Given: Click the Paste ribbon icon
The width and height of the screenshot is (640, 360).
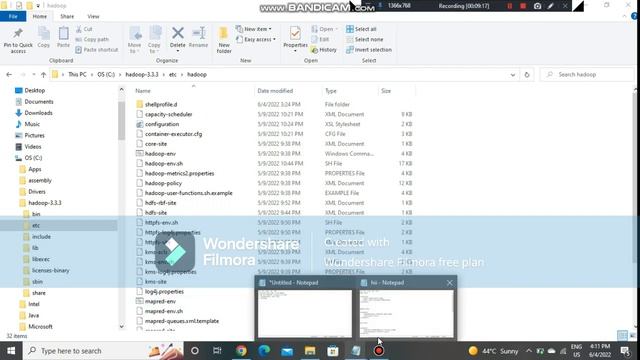Looking at the screenshot, I should (63, 38).
